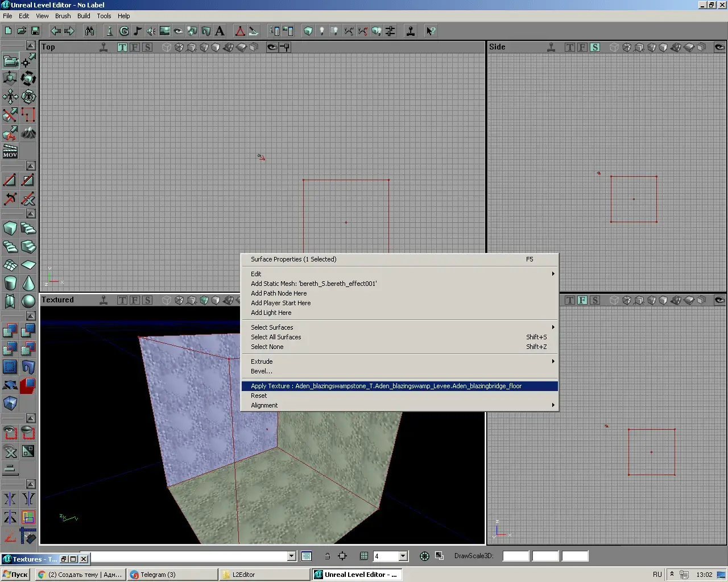The height and width of the screenshot is (582, 728).
Task: Click the Undo arrow icon
Action: [x=56, y=31]
